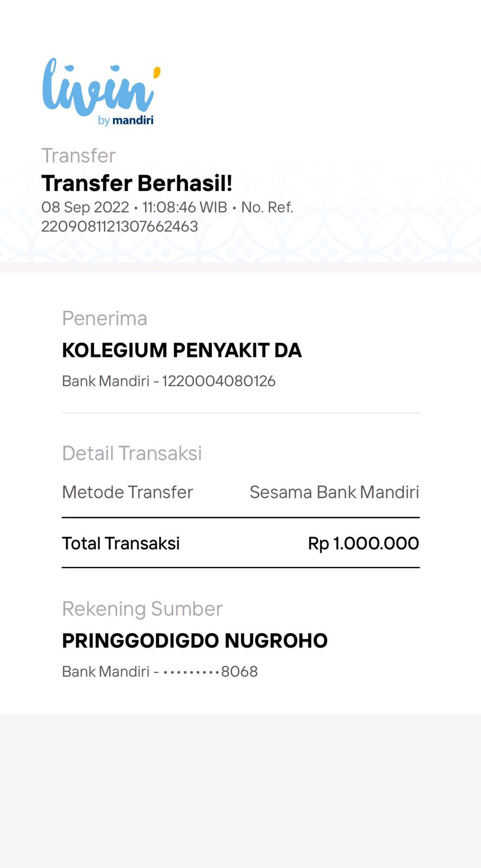Select the small gray Transfer label
The height and width of the screenshot is (868, 481).
click(x=79, y=156)
